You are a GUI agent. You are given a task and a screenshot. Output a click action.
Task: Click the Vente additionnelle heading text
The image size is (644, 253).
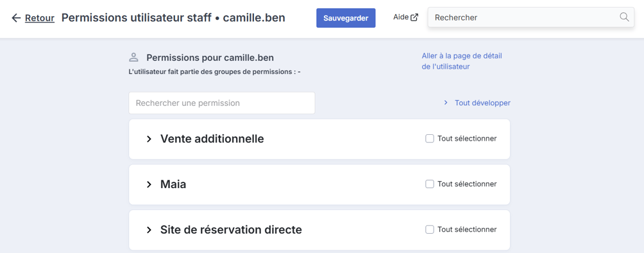(212, 139)
